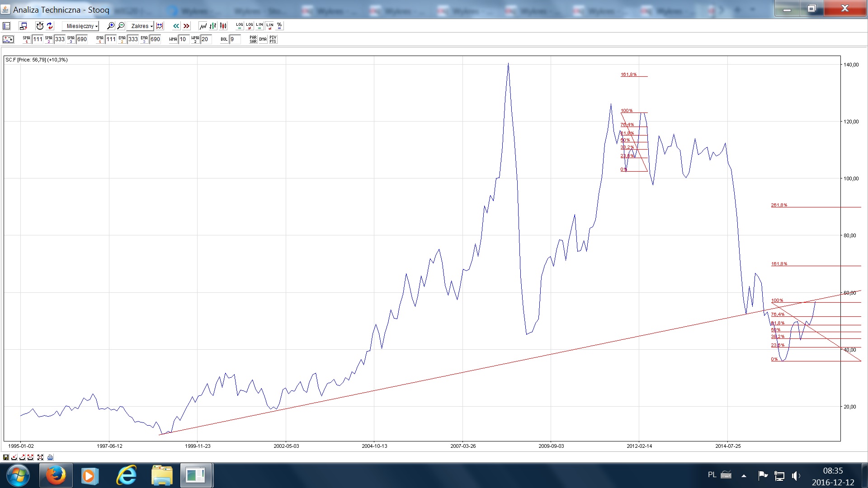Viewport: 868px width, 488px height.
Task: Click the WMA 1 period input field
Action: (x=183, y=40)
